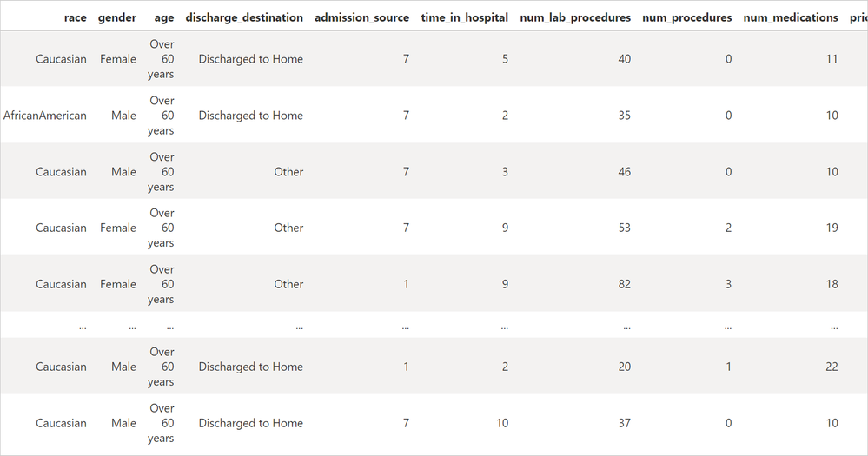Select the partially visible last column header
This screenshot has height=456, width=868.
pyautogui.click(x=858, y=17)
